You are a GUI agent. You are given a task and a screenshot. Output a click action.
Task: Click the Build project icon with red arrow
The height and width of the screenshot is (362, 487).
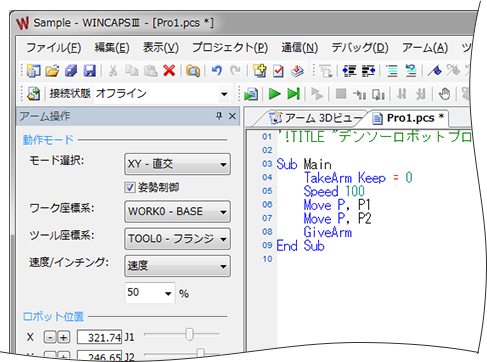point(297,71)
